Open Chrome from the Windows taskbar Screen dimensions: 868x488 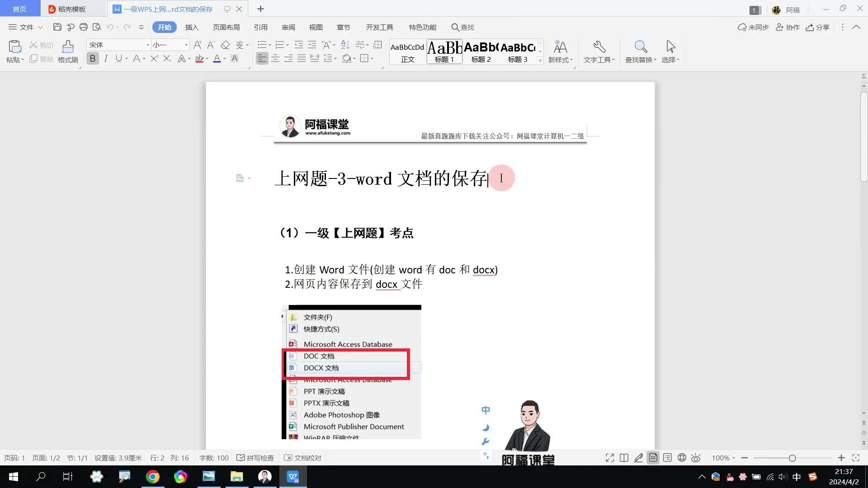pyautogui.click(x=152, y=477)
